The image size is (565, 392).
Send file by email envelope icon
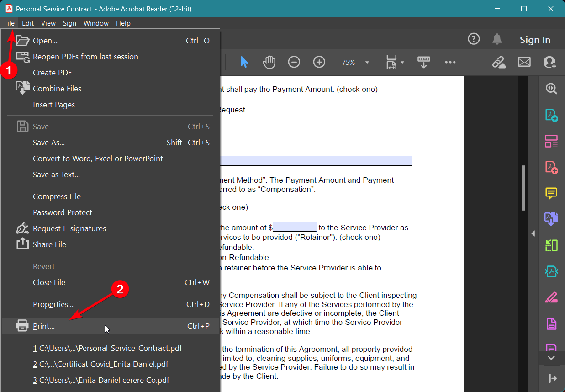pos(524,62)
